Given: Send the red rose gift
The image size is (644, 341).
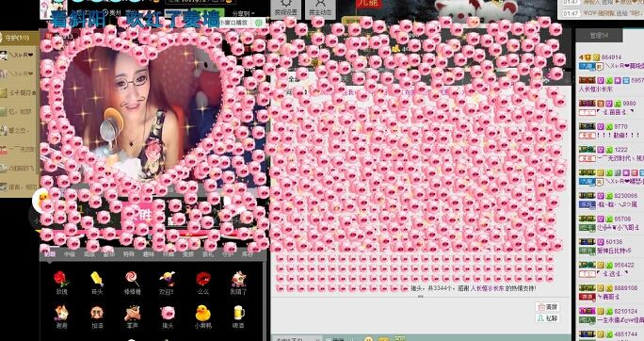Looking at the screenshot, I should point(60,279).
